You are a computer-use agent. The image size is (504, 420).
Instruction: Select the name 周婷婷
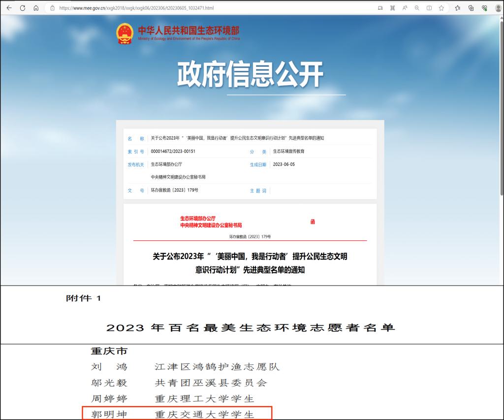tap(109, 398)
